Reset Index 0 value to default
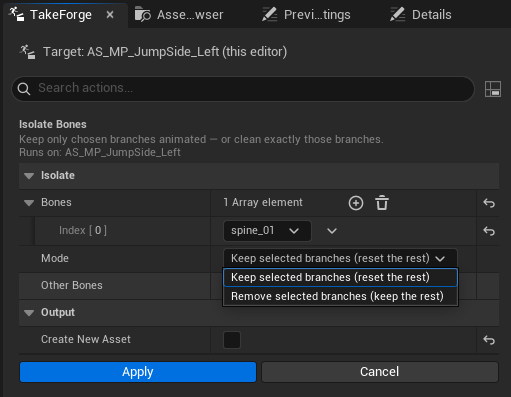 tap(489, 231)
